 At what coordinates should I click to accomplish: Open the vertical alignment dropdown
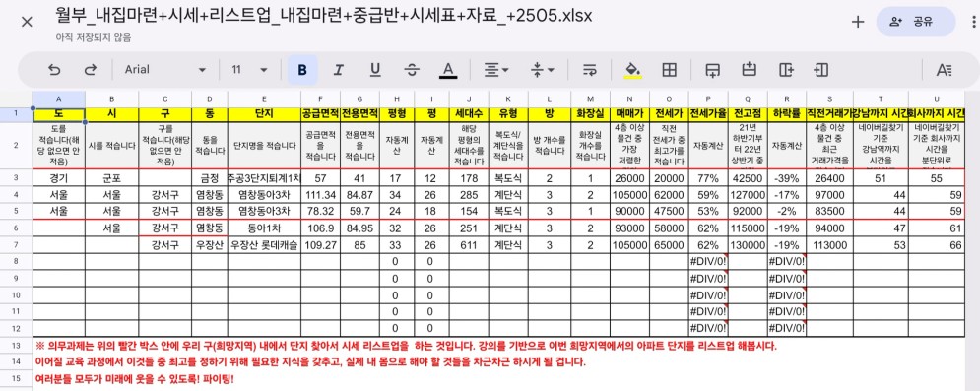coord(543,70)
